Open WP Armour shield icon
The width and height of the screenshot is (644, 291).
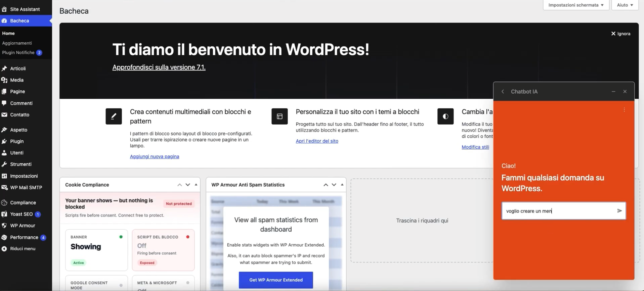(x=4, y=226)
